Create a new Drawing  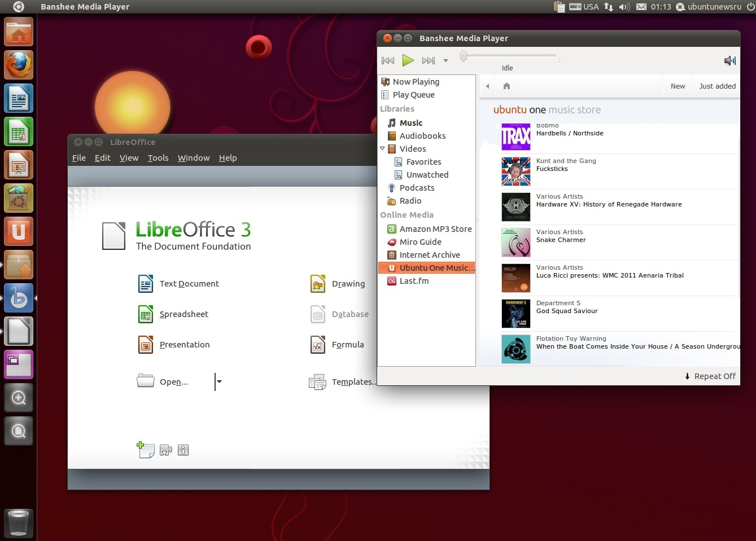click(338, 284)
